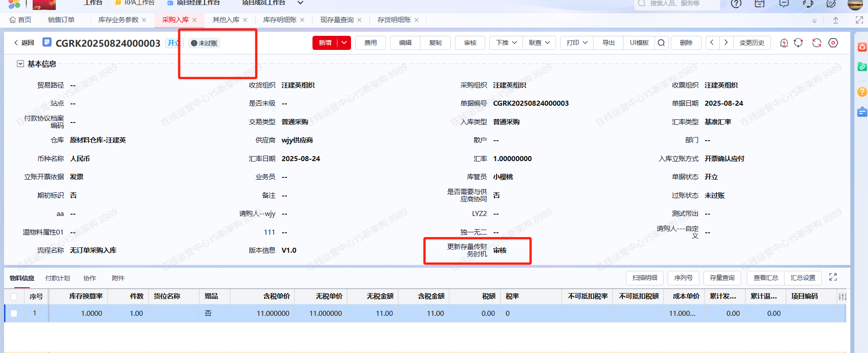
Task: Switch to the 付款计划 tab
Action: click(58, 278)
